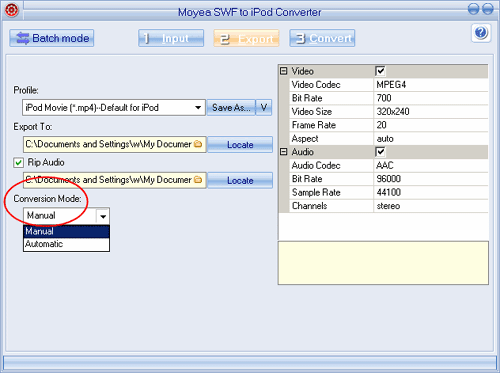The height and width of the screenshot is (373, 500).
Task: Go to step 1 Input tab
Action: [171, 38]
